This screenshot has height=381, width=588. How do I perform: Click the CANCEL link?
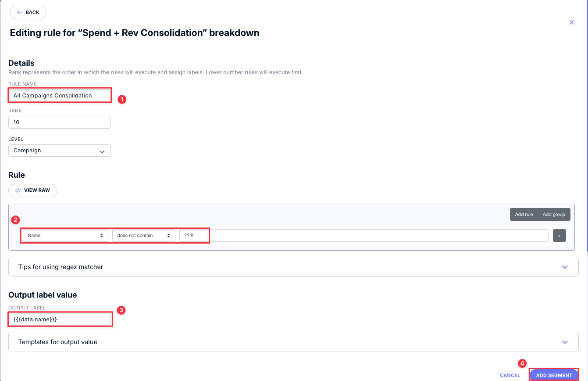click(x=510, y=375)
